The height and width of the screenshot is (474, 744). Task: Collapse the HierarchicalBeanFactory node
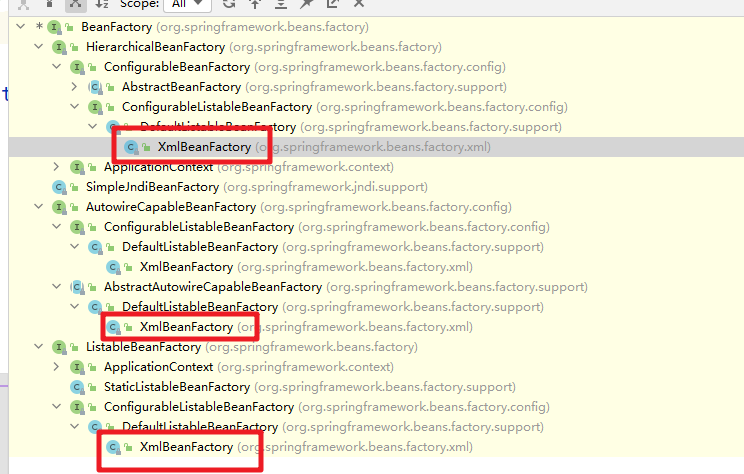[38, 46]
